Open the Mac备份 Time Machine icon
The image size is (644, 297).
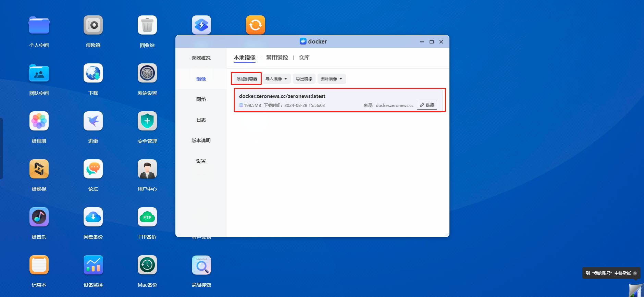[x=147, y=265]
